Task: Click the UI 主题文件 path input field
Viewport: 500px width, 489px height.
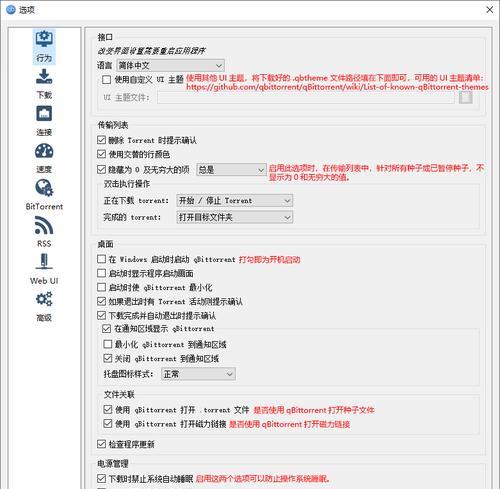Action: pos(306,98)
